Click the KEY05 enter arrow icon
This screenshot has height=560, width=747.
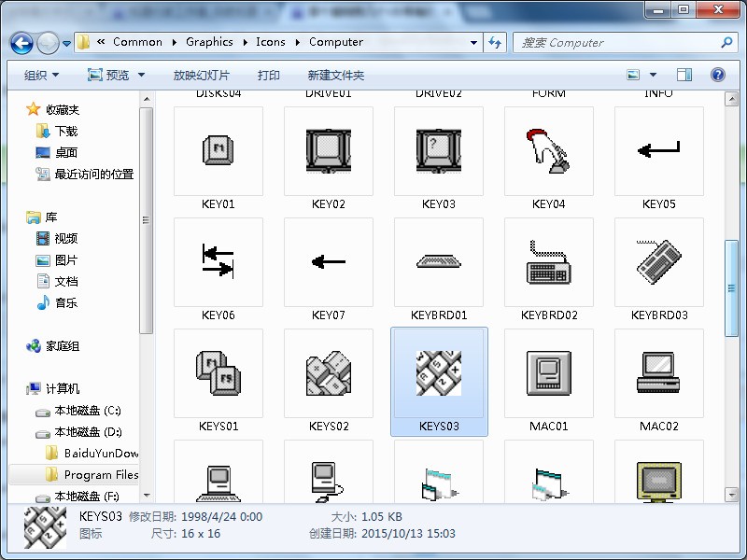(x=659, y=151)
